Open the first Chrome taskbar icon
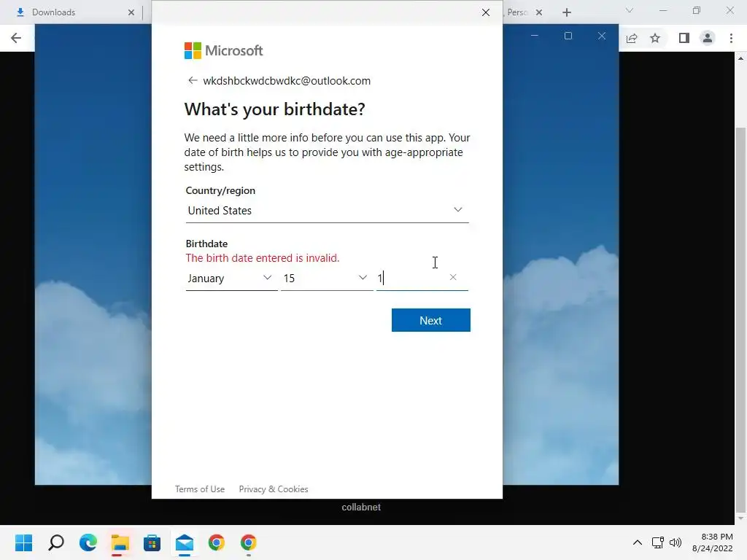 [x=216, y=542]
